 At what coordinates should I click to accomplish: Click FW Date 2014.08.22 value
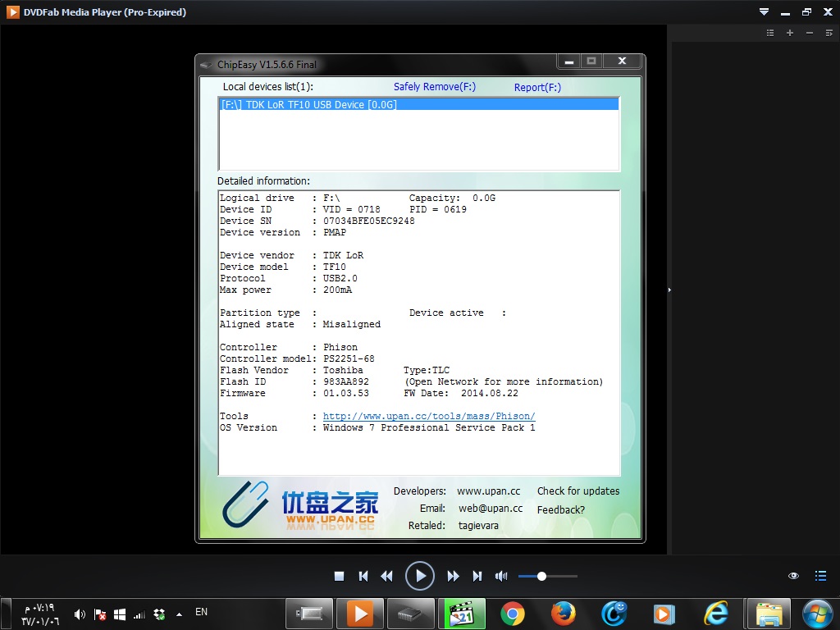tap(489, 393)
